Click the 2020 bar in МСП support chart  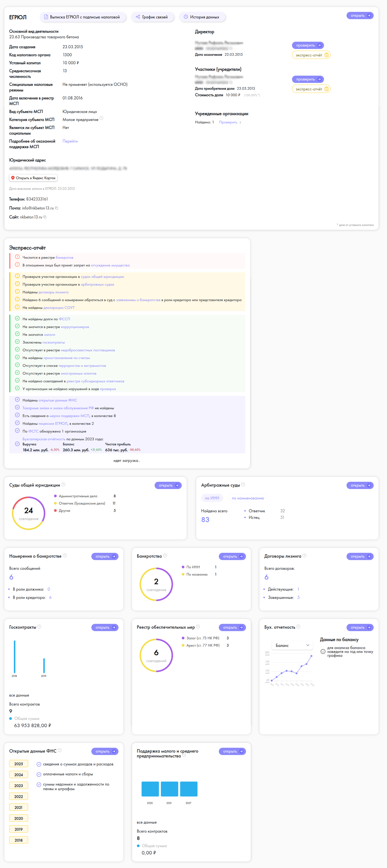(x=150, y=789)
